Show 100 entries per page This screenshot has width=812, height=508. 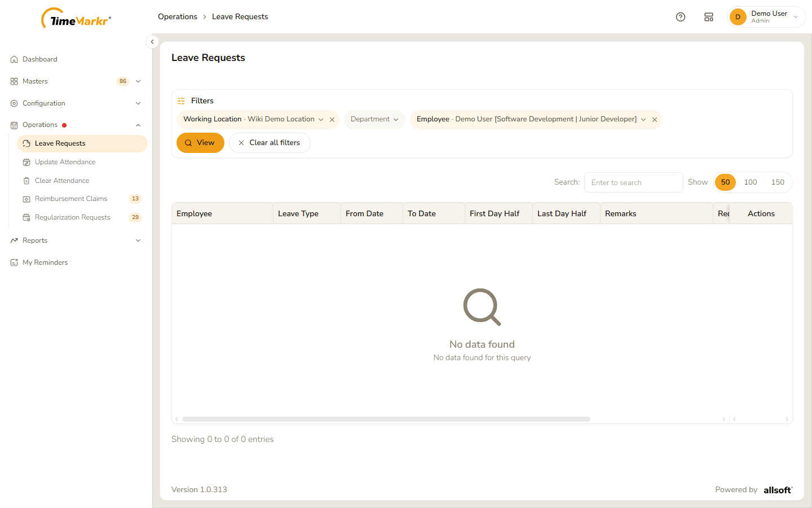tap(751, 182)
